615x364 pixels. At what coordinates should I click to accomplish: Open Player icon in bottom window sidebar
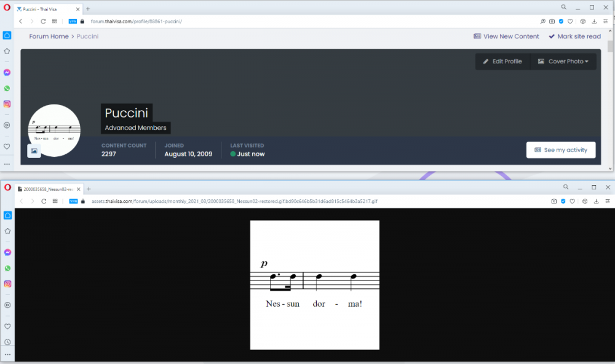pos(7,305)
